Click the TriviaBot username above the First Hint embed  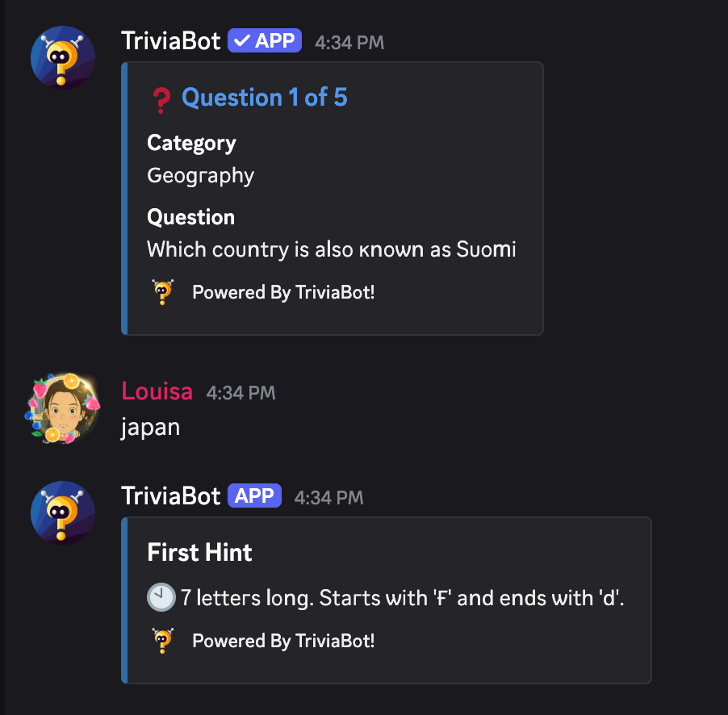[x=170, y=495]
